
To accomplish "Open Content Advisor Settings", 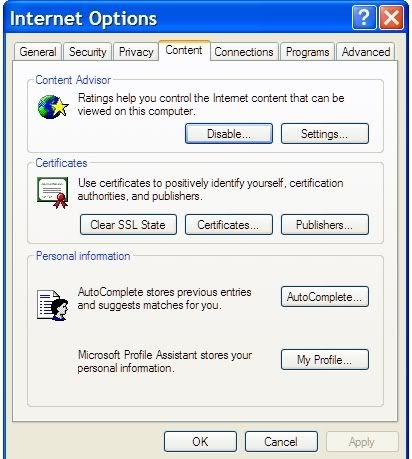I will click(325, 134).
